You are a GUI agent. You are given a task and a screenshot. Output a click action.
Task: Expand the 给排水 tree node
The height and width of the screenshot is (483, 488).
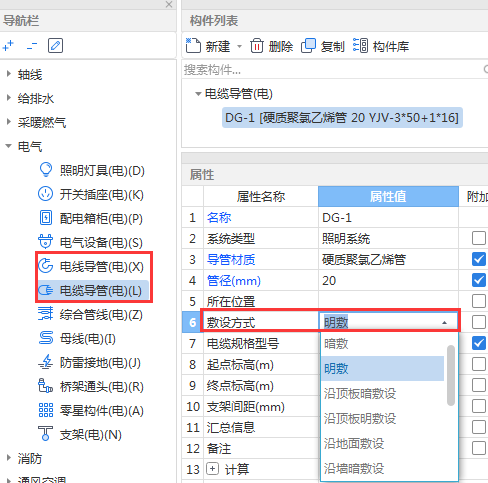coord(9,98)
